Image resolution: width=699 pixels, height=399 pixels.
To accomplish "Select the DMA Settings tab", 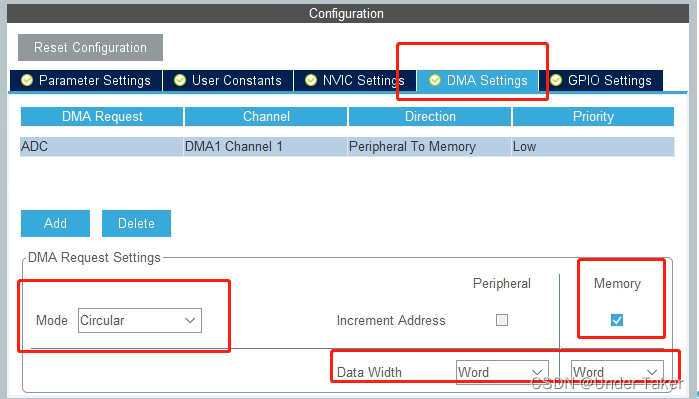I will tap(478, 80).
